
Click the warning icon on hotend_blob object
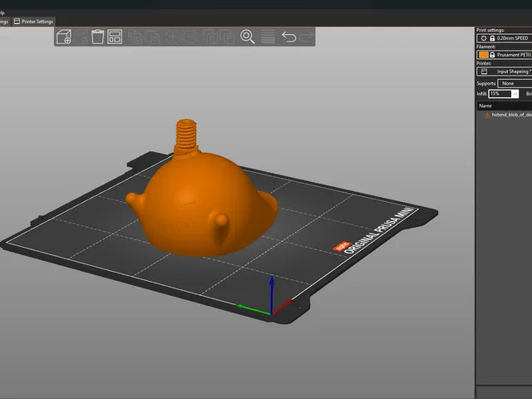pyautogui.click(x=487, y=115)
